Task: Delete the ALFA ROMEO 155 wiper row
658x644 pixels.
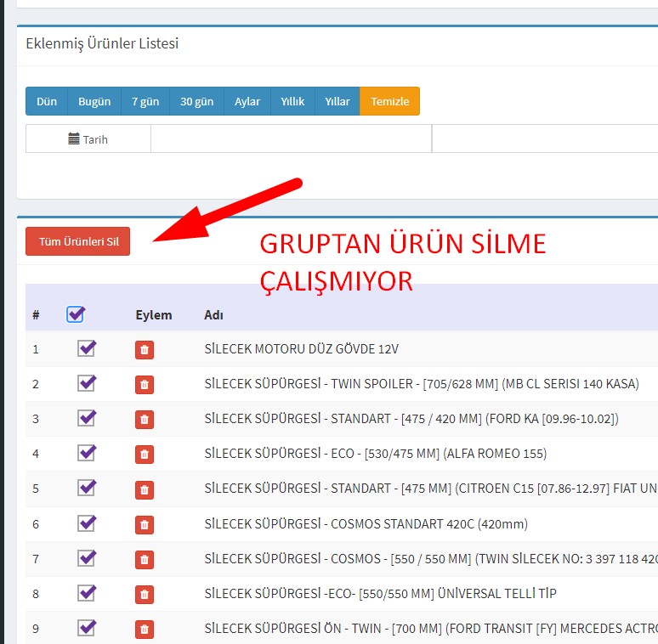Action: [x=145, y=454]
